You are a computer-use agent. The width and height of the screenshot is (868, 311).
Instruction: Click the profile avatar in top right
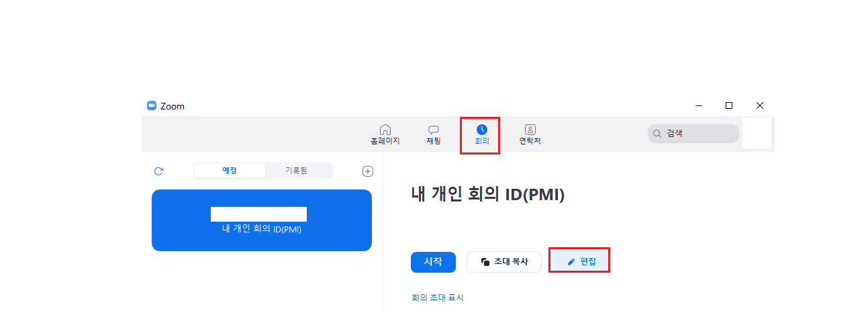[x=757, y=133]
